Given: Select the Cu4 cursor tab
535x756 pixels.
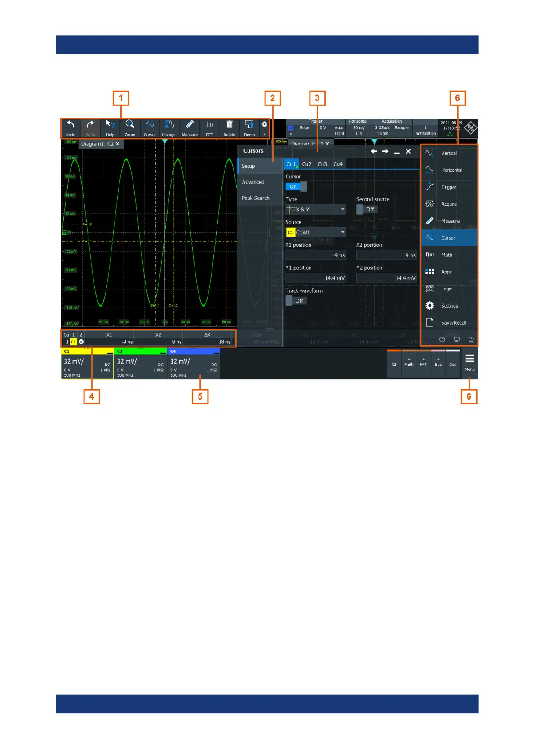Looking at the screenshot, I should (338, 164).
